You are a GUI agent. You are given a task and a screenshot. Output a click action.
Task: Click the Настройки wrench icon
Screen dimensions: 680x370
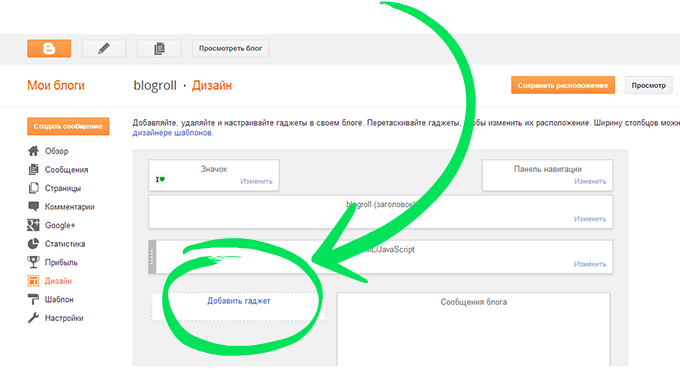[33, 318]
